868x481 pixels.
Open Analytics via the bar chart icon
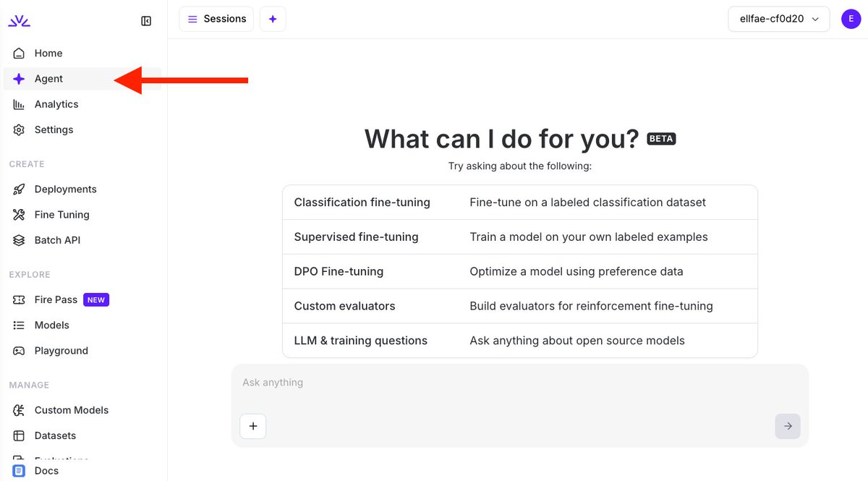(x=20, y=104)
